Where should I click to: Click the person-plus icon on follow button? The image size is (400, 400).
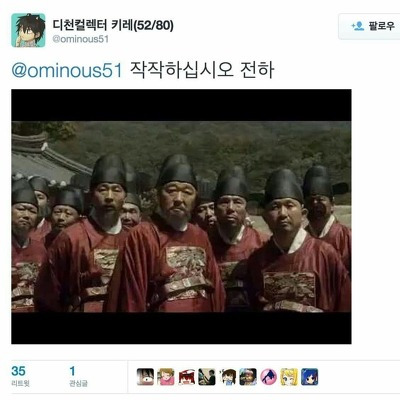tap(358, 26)
